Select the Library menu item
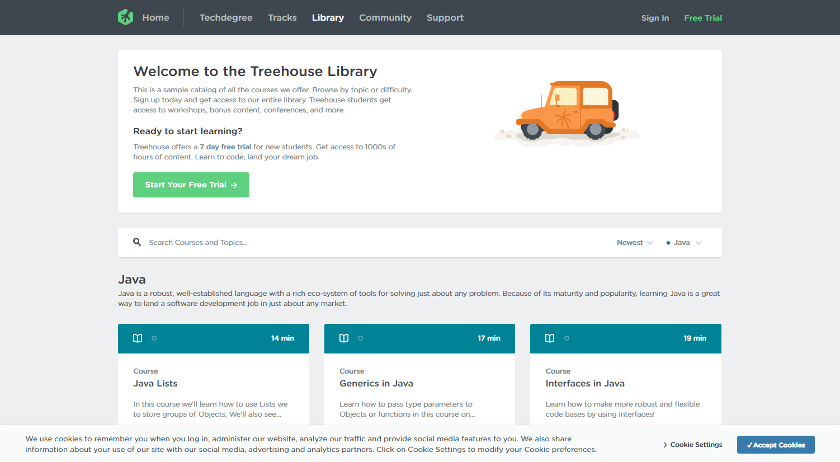The image size is (840, 462). coord(328,18)
